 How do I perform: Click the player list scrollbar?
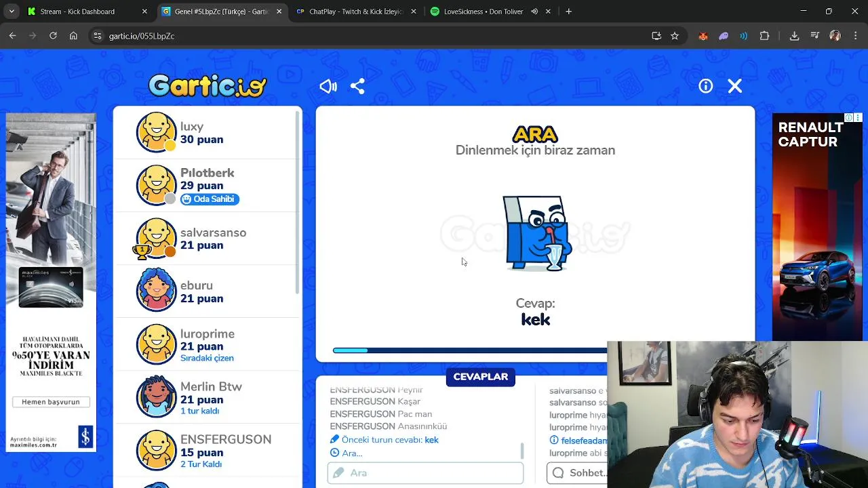(x=298, y=202)
